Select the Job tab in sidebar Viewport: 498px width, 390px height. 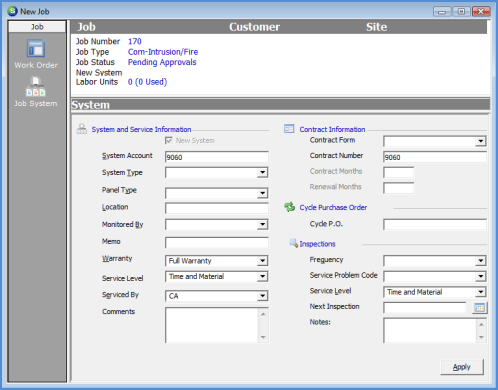[x=37, y=27]
